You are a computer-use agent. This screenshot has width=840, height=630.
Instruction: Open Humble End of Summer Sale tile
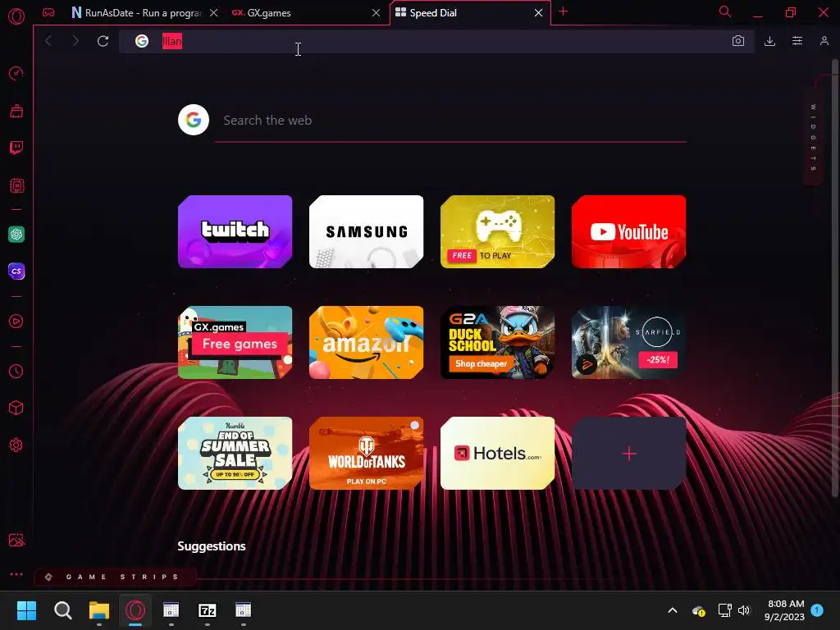coord(235,453)
